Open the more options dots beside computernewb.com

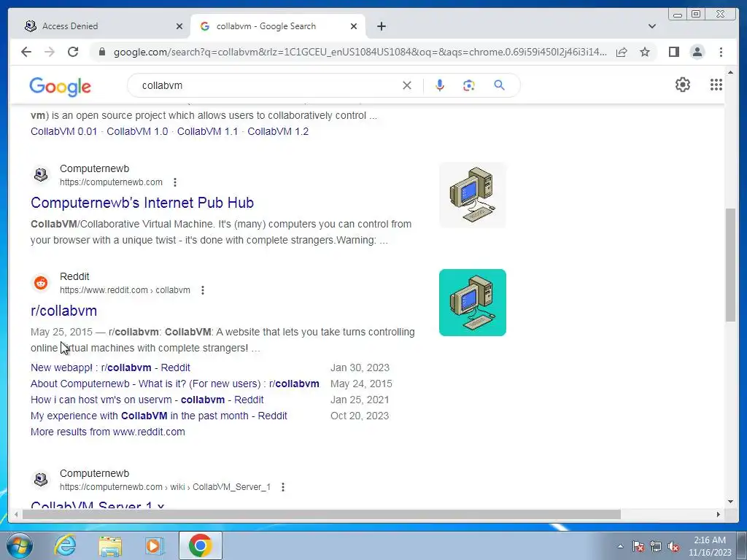tap(175, 182)
